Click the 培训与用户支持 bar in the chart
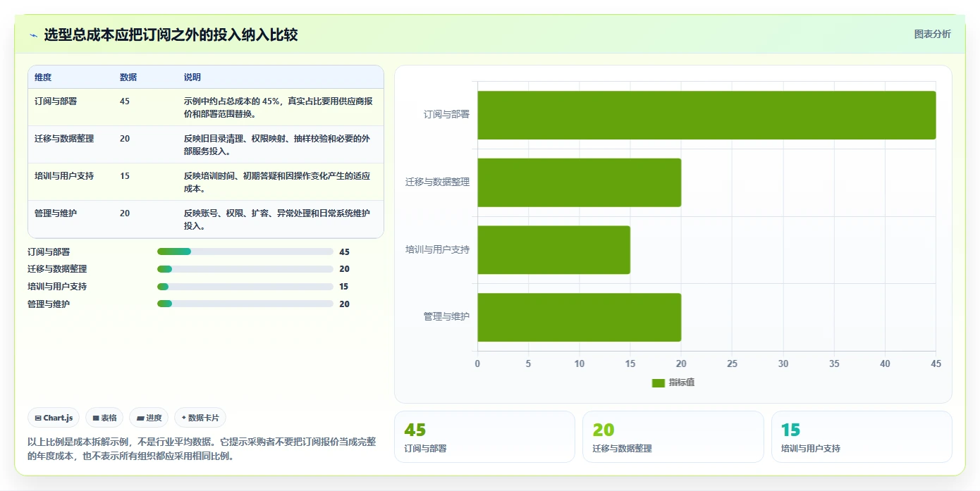This screenshot has height=491, width=980. 553,250
